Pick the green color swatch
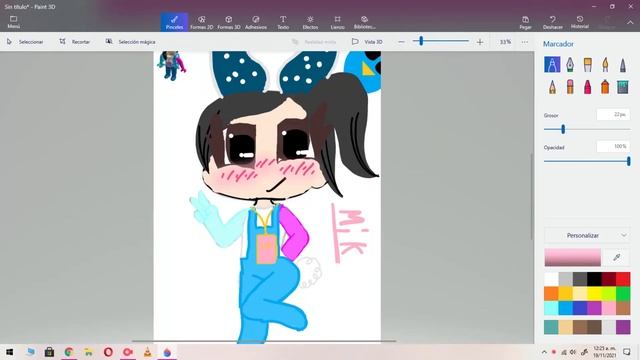This screenshot has width=640, height=360. (x=623, y=293)
